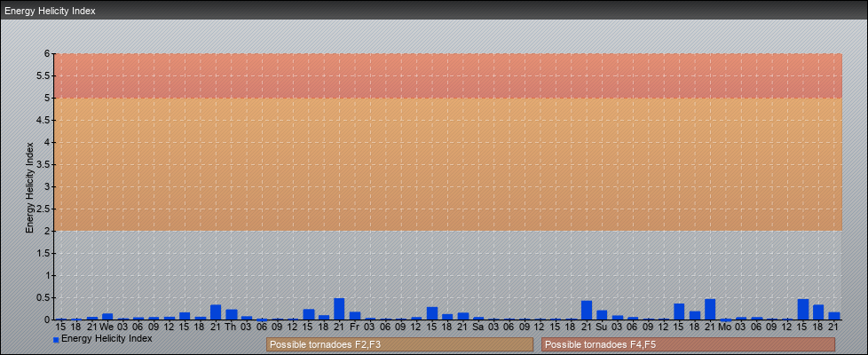
Task: Click the 3.5 value on the y-axis
Action: click(x=44, y=164)
